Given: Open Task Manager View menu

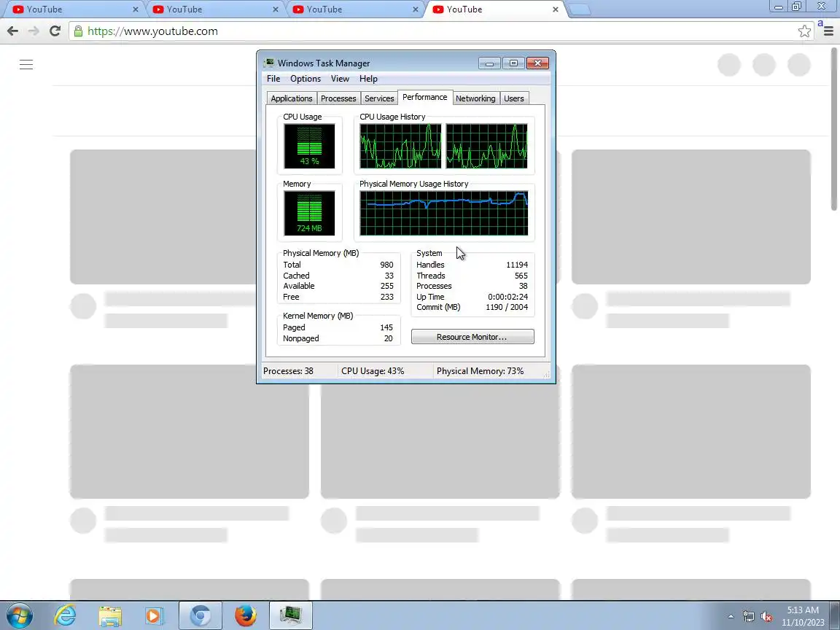Looking at the screenshot, I should point(340,79).
